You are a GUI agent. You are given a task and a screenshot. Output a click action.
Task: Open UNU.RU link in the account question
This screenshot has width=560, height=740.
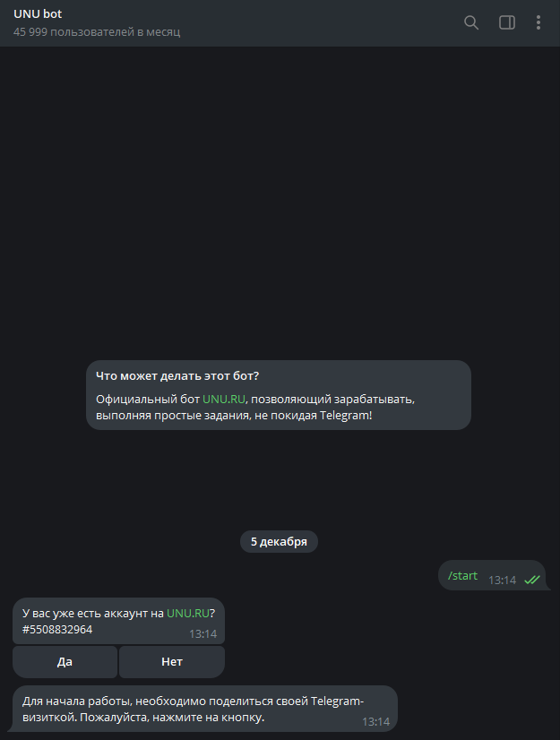click(x=187, y=614)
